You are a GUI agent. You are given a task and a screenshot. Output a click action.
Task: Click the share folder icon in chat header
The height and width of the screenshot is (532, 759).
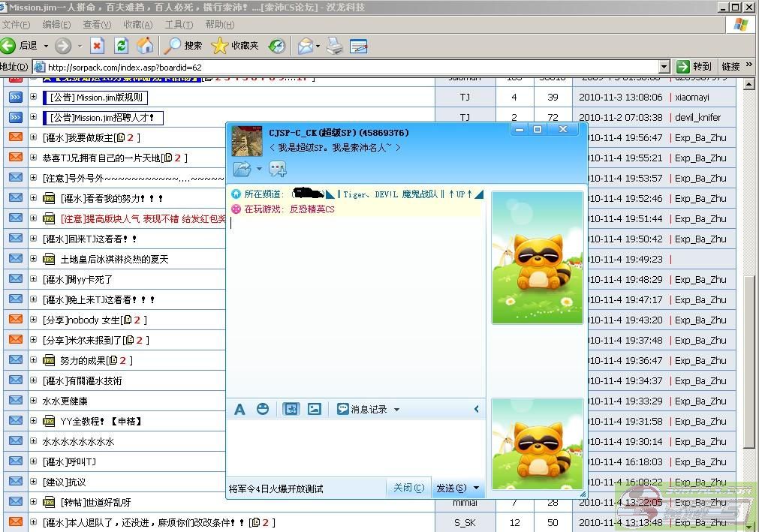coord(242,169)
